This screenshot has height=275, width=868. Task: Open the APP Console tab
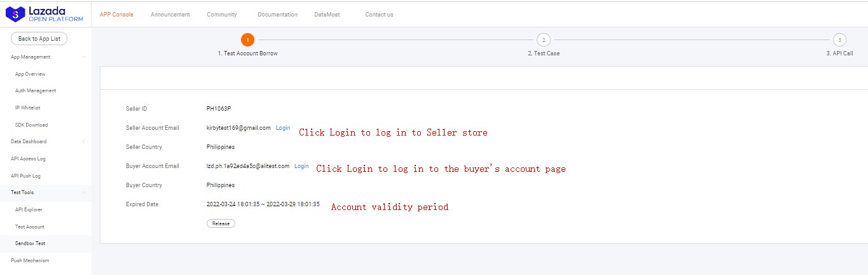116,15
